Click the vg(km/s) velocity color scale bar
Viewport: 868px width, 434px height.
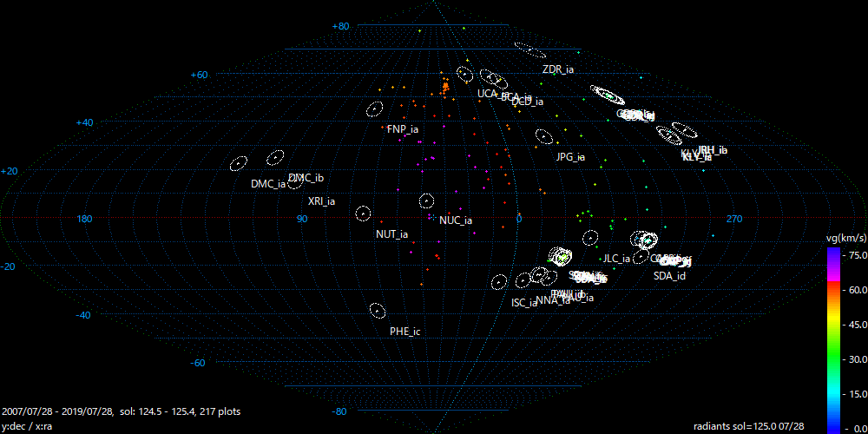[x=833, y=339]
